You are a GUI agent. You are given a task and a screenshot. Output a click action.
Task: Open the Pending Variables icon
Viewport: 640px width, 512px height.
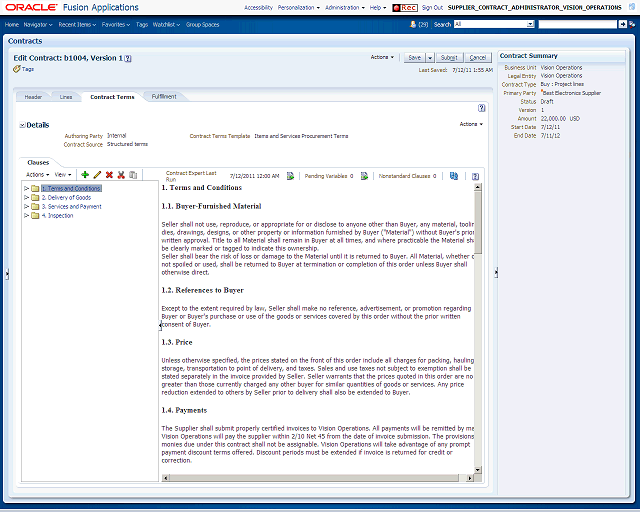click(x=364, y=176)
